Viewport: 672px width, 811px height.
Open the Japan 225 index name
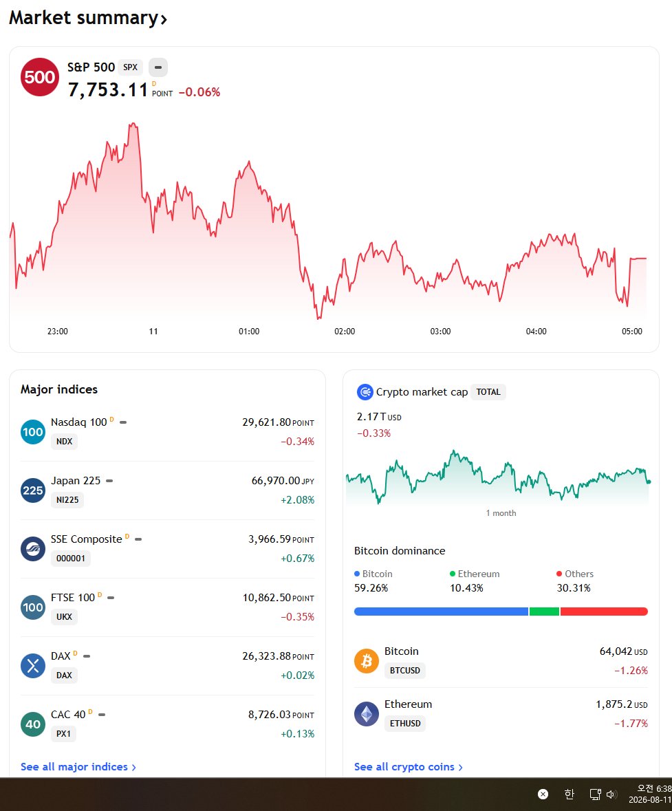click(76, 481)
